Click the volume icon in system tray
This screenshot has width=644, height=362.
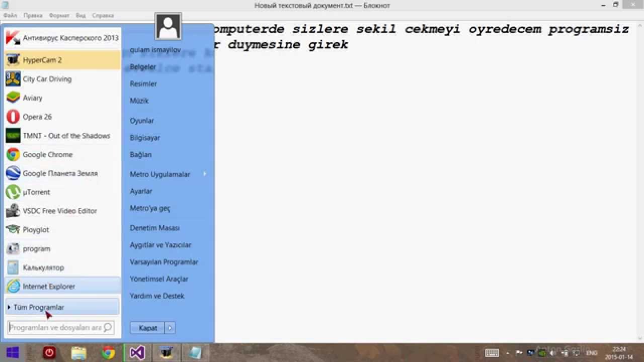point(552,353)
